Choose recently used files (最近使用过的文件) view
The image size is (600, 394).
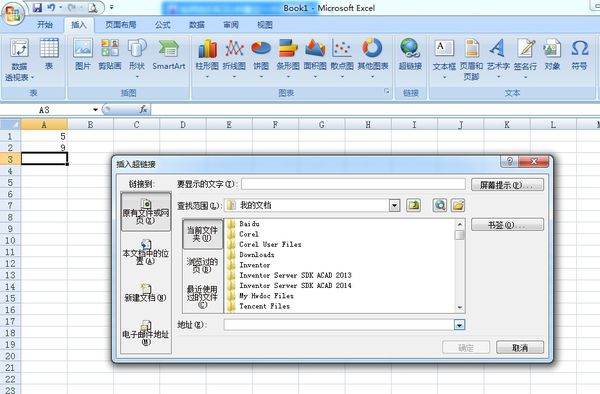pyautogui.click(x=202, y=296)
